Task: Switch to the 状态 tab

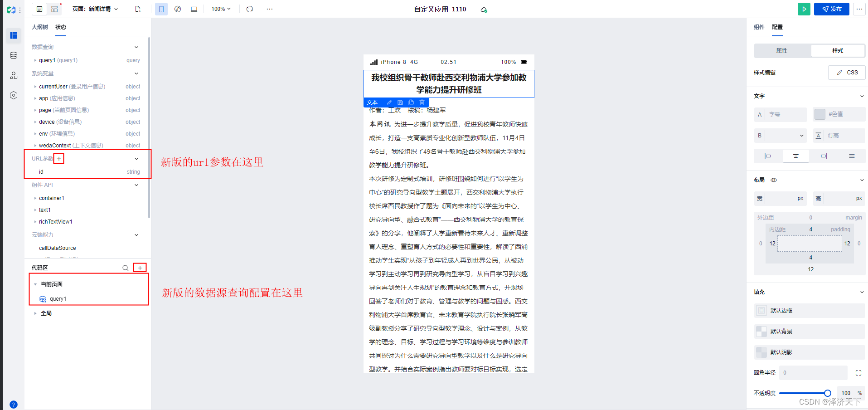Action: click(61, 27)
